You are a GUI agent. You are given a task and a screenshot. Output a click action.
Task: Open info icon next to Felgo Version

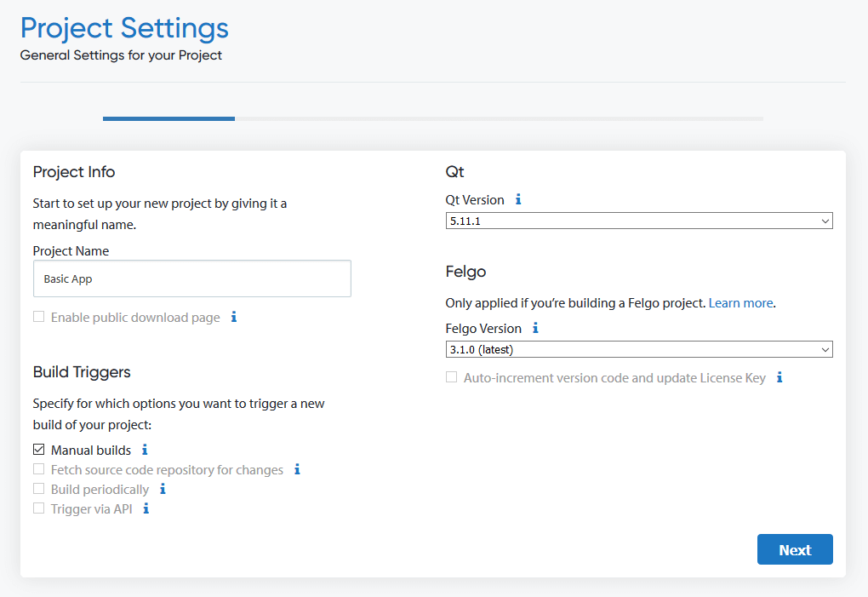[x=535, y=328]
